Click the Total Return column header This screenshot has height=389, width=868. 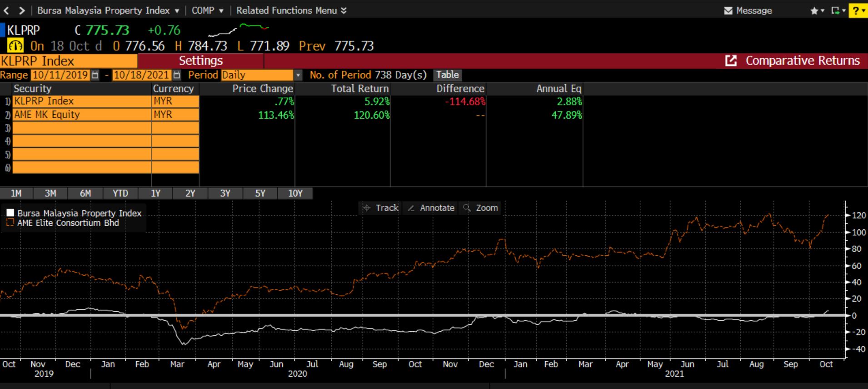click(360, 89)
